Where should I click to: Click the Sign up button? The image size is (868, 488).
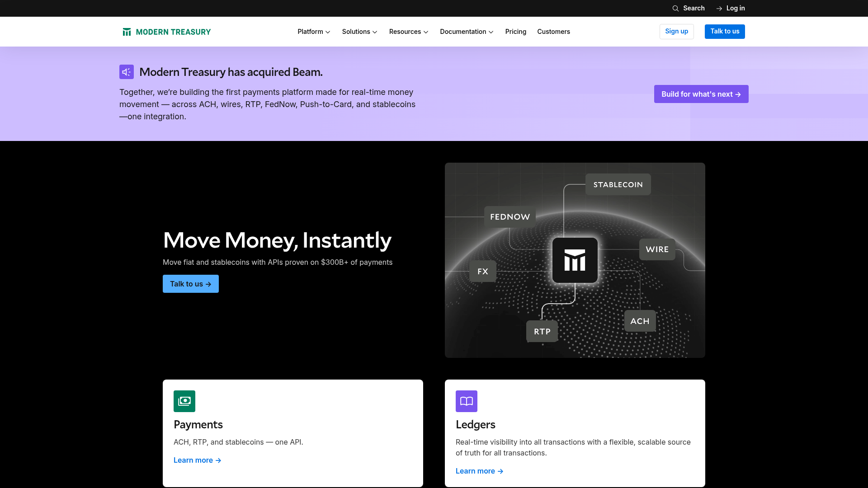677,32
